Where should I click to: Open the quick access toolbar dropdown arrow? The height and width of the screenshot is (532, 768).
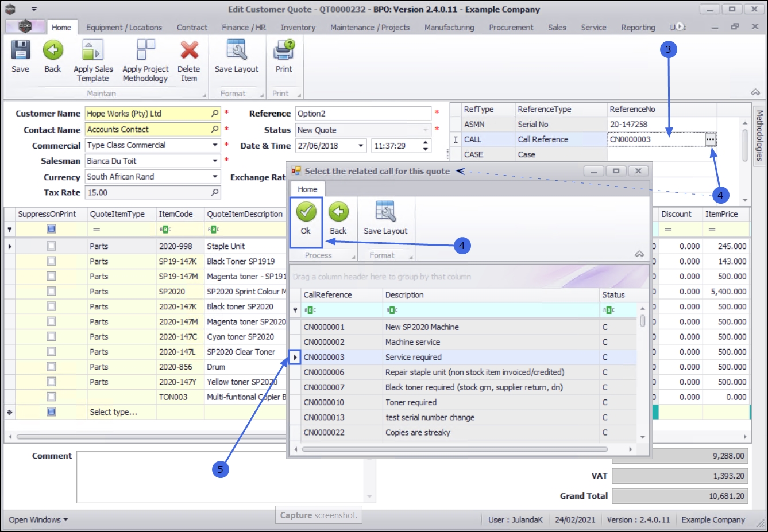tap(34, 9)
